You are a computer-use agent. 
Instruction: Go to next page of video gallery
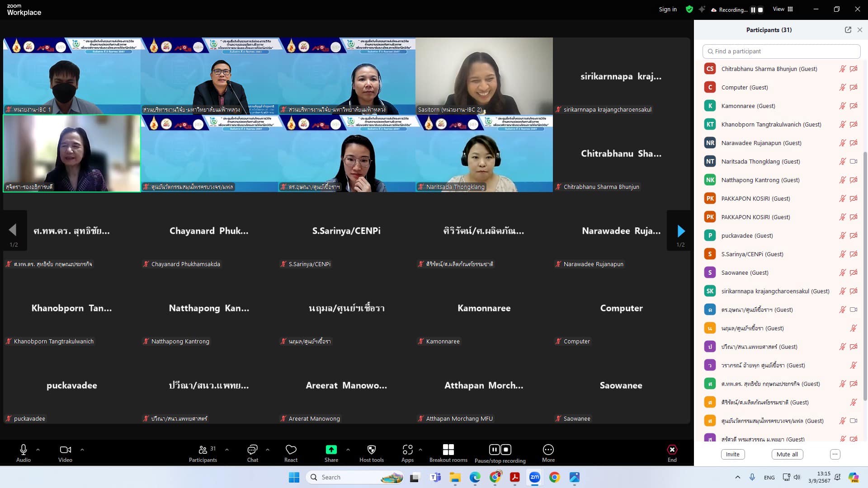tap(681, 231)
